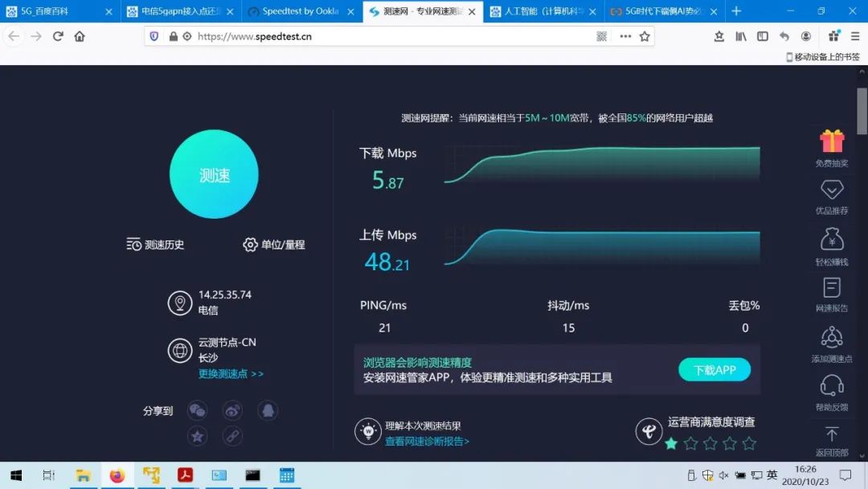Click the 下载APP button
Image resolution: width=868 pixels, height=489 pixels.
(714, 370)
